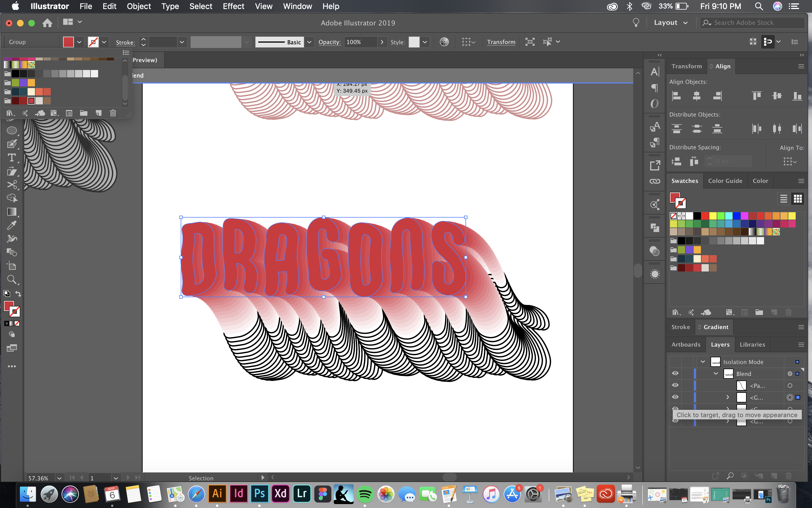Toggle visibility of the selected <G... group

[676, 397]
